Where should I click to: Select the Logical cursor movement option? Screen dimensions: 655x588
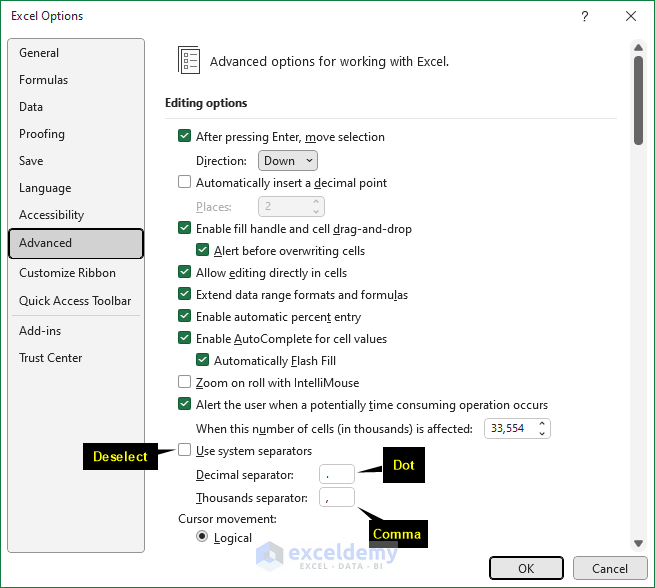pos(202,537)
